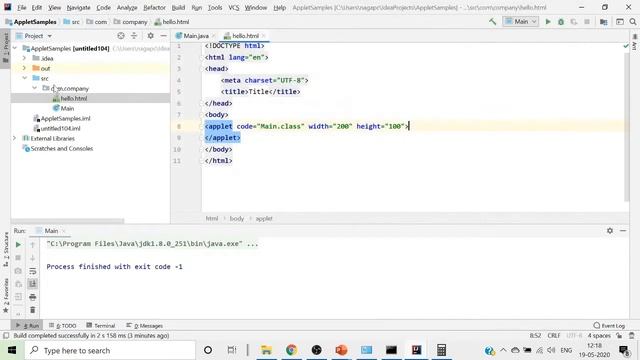Select hello.html in project tree
The width and height of the screenshot is (640, 360).
click(73, 98)
